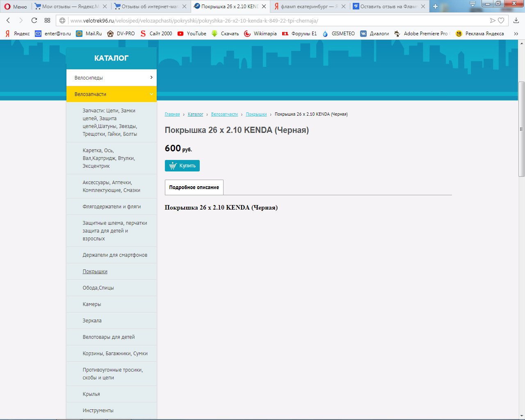Open the "Велотовары для детей" category
This screenshot has width=525, height=420.
(x=112, y=337)
